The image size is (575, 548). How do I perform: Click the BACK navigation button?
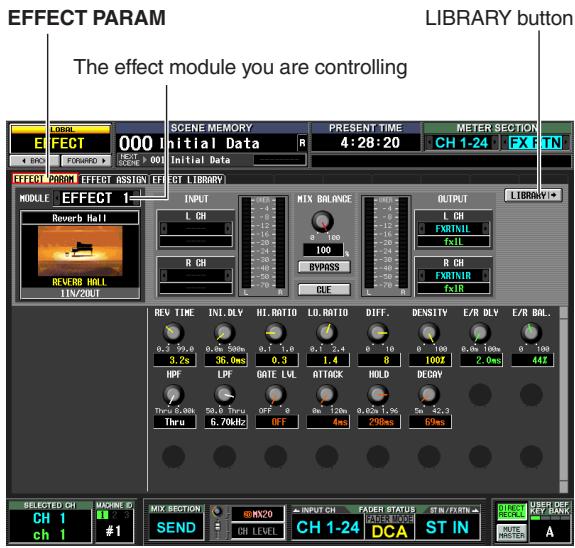(x=34, y=161)
